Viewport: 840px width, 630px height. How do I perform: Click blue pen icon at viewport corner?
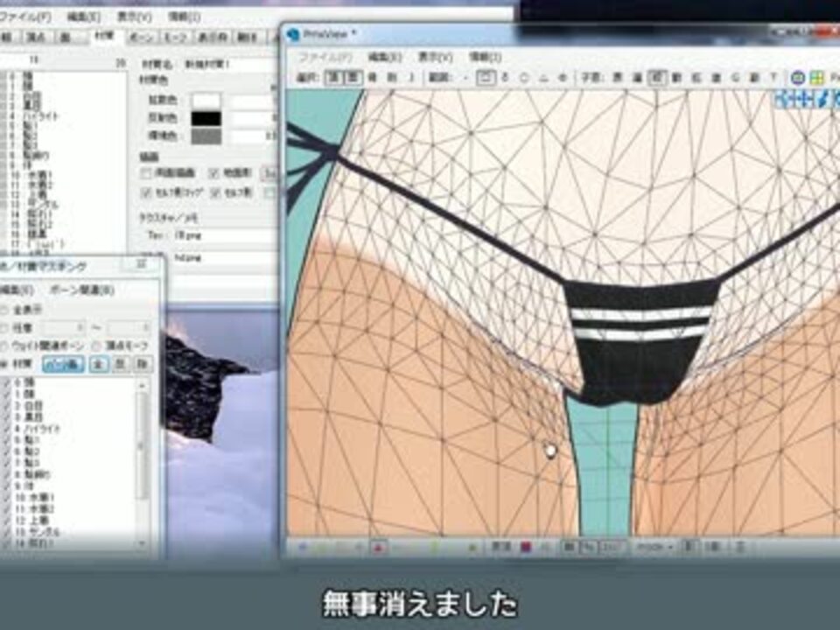coord(822,99)
